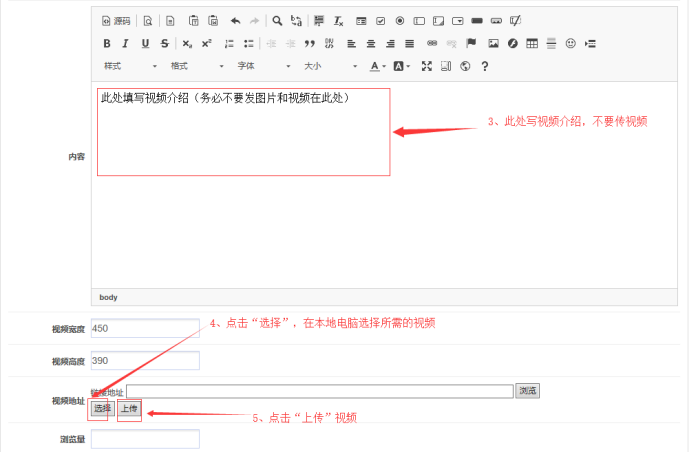
Task: Toggle strikethrough formatting
Action: coord(164,43)
